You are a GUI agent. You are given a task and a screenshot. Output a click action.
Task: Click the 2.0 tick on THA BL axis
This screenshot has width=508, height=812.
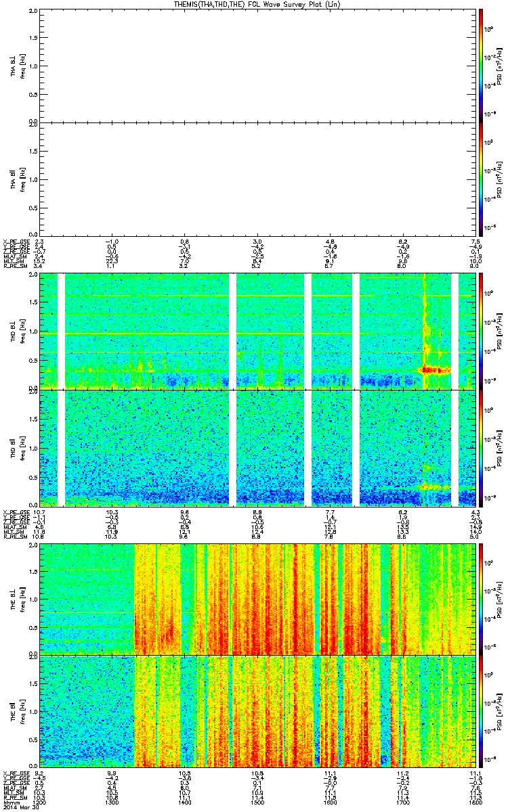click(x=33, y=12)
